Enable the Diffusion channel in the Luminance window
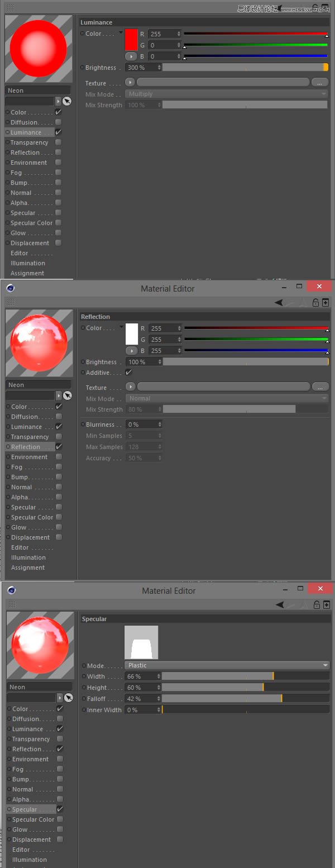335x868 pixels. click(59, 122)
